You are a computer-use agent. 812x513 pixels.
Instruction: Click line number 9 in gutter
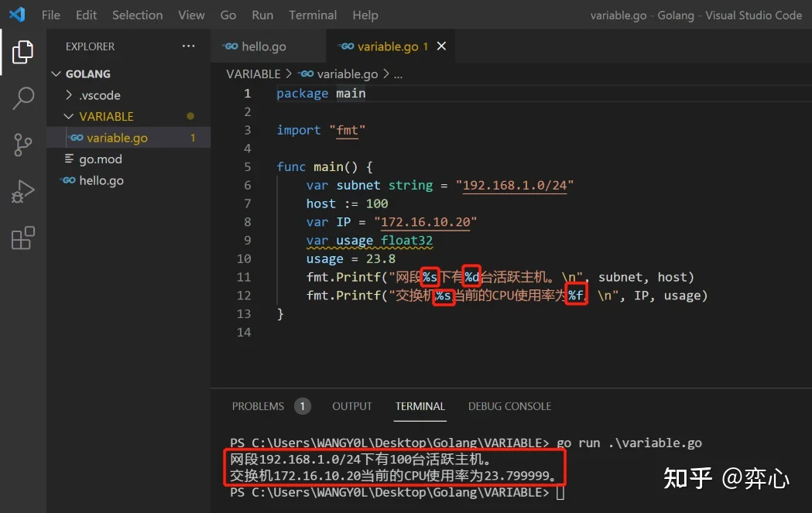(247, 240)
